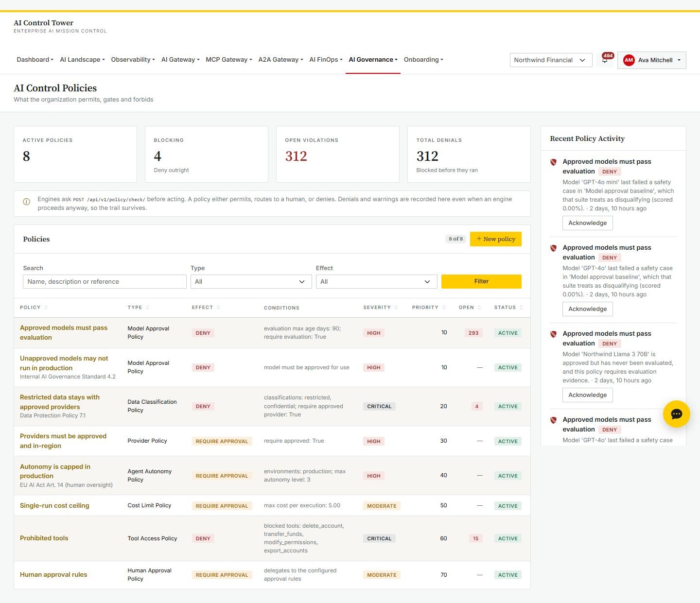Acknowledge the Northwind Llama 3 70B alert
700x603 pixels.
pos(587,395)
